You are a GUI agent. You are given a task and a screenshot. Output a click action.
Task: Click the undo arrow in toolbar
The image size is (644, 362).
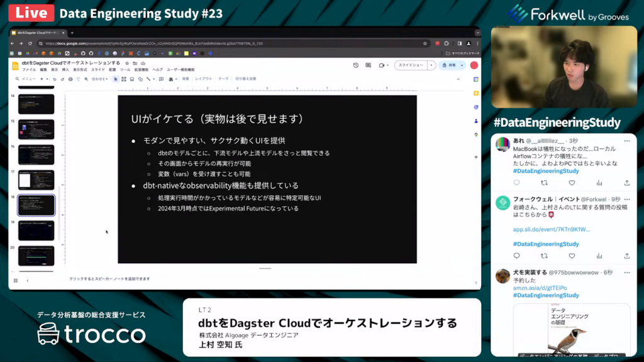(x=55, y=79)
